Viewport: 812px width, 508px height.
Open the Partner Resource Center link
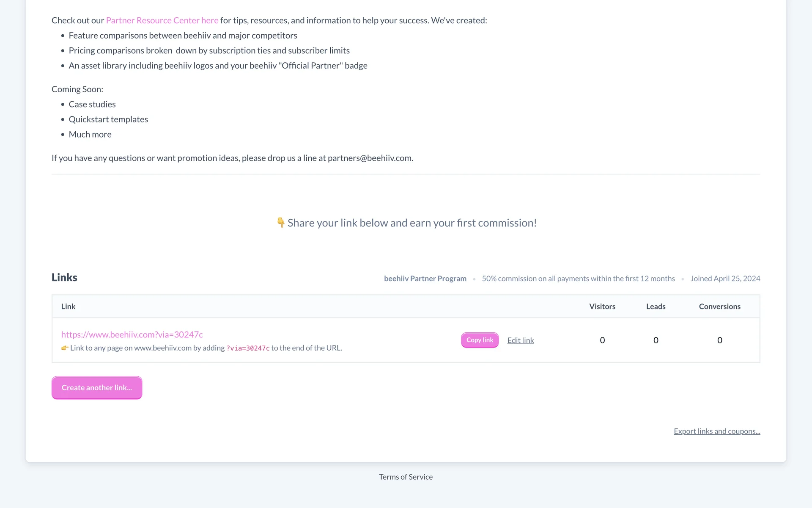pos(162,20)
